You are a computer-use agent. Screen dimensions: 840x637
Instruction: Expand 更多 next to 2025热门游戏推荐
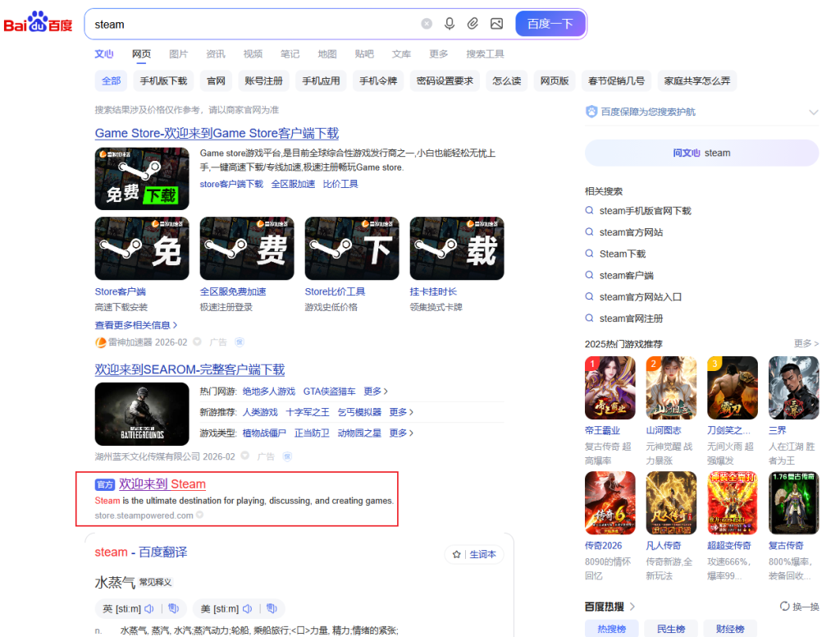pos(806,344)
